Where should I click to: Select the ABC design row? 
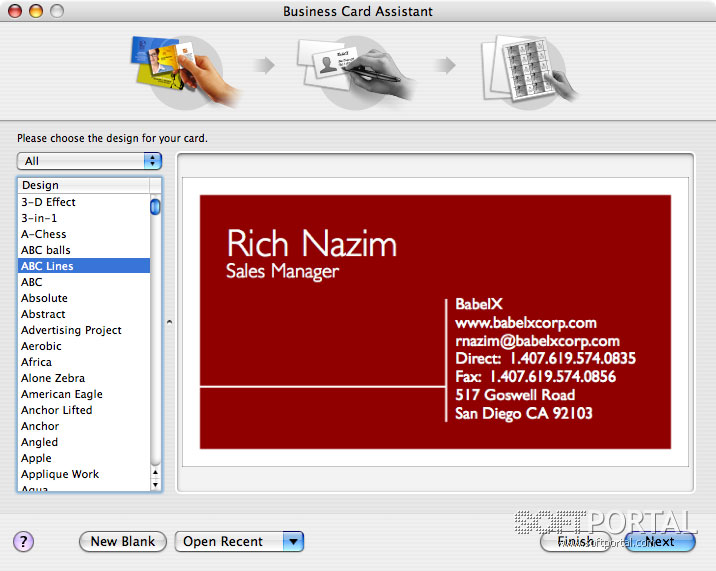point(84,282)
